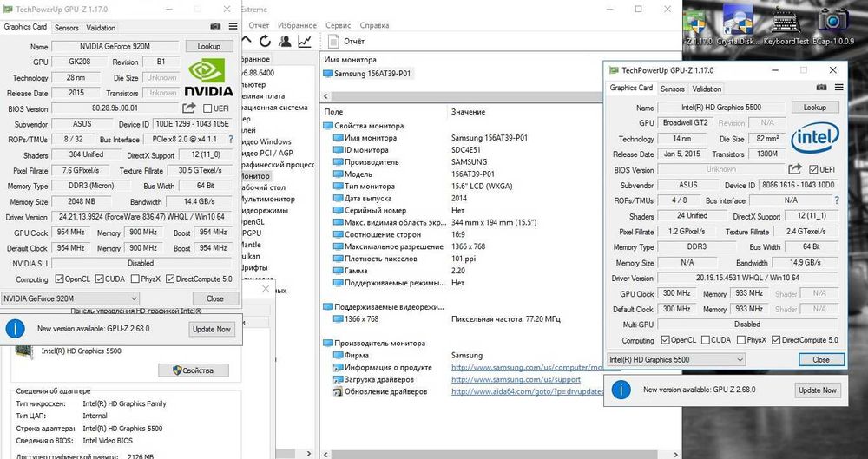Click the NVIDIA logo in GPU-Z
This screenshot has width=868, height=459.
pos(208,77)
